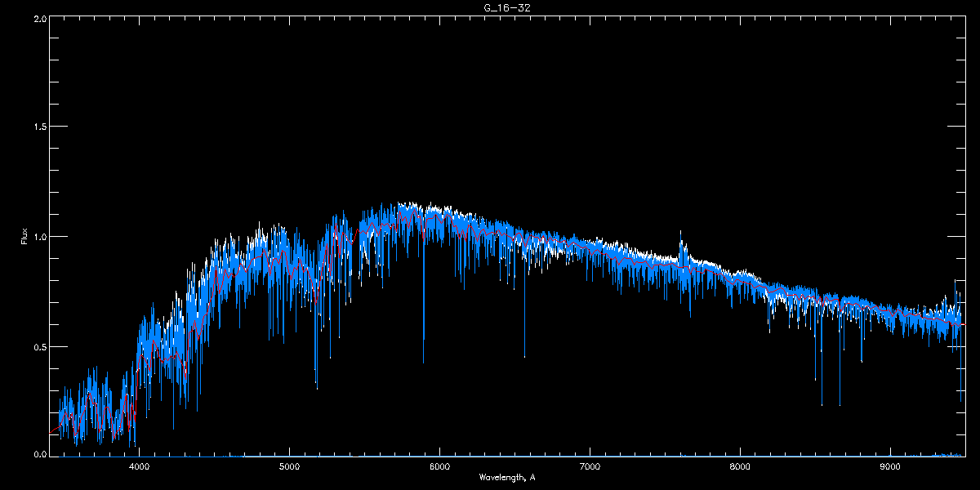Click the 5000 wavelength tick label
The image size is (980, 490).
290,466
